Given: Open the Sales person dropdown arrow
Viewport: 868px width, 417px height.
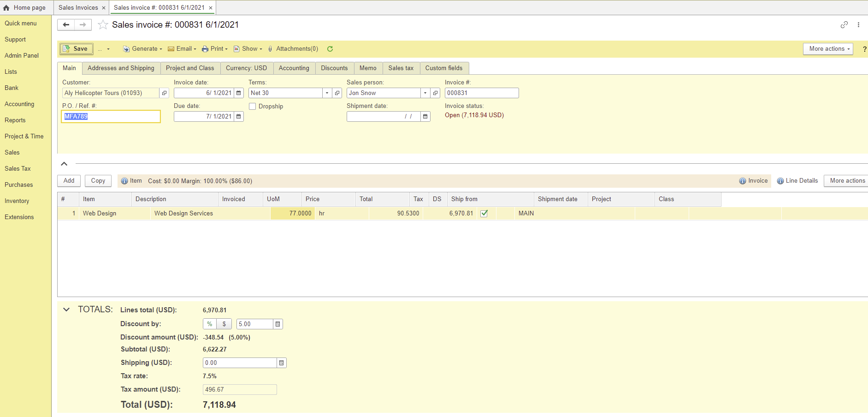Looking at the screenshot, I should [x=425, y=93].
